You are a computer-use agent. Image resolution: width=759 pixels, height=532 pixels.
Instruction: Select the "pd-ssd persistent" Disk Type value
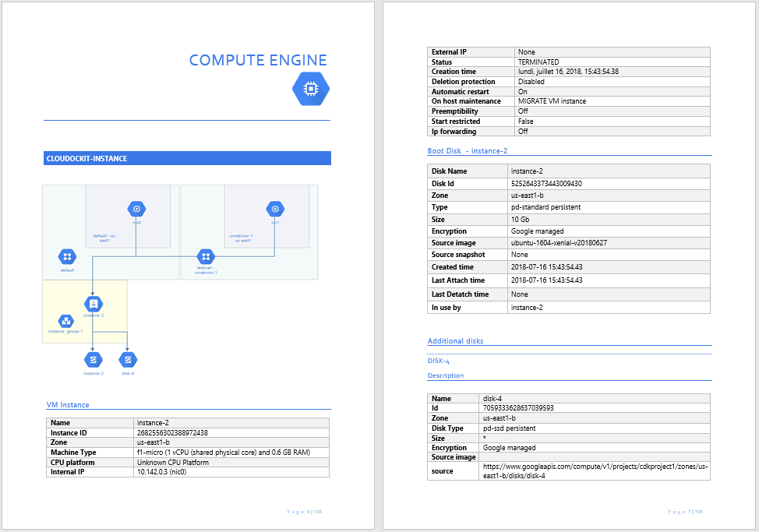coord(509,428)
